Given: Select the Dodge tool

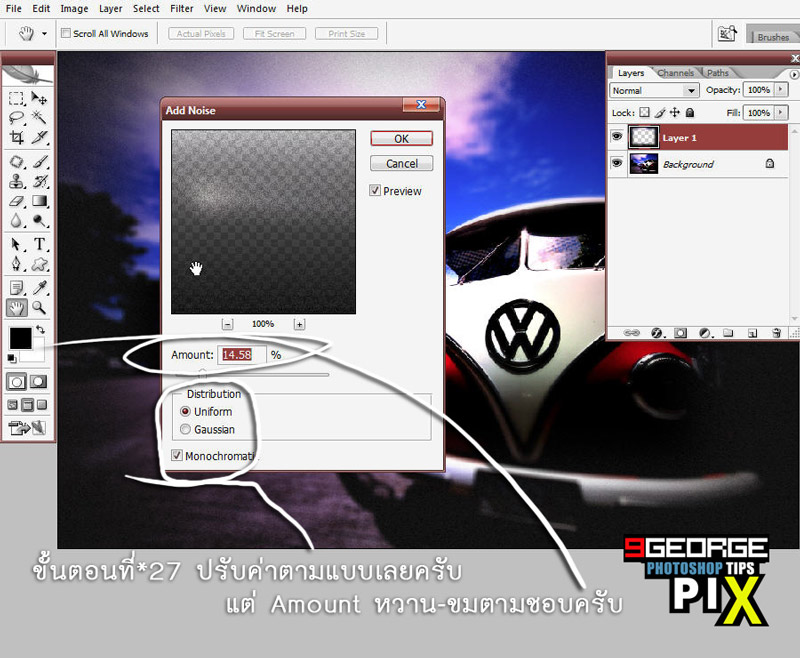Looking at the screenshot, I should 39,220.
